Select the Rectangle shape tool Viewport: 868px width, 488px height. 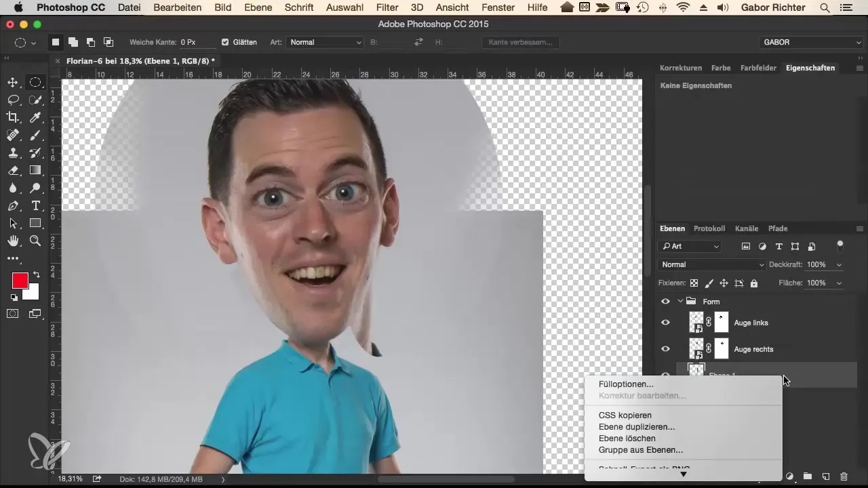(35, 223)
